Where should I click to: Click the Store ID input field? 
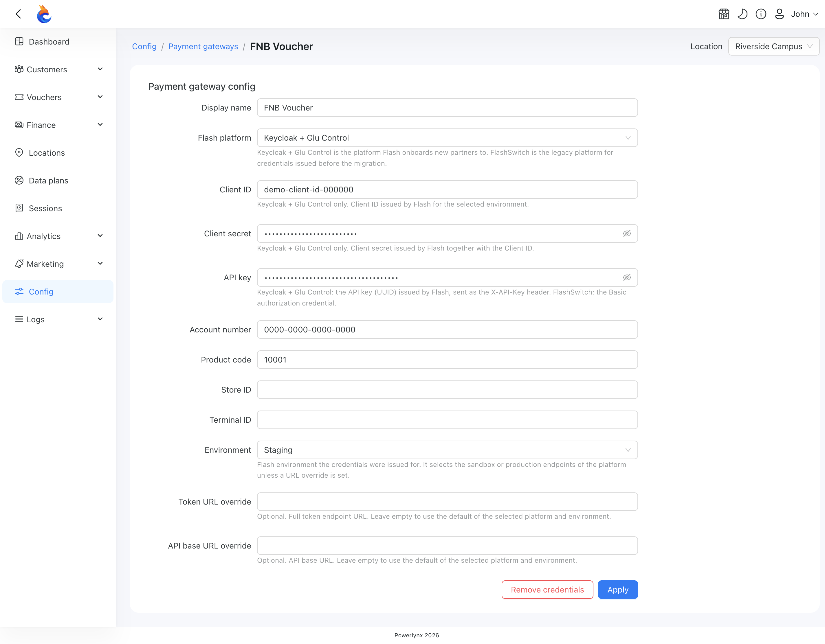[447, 390]
